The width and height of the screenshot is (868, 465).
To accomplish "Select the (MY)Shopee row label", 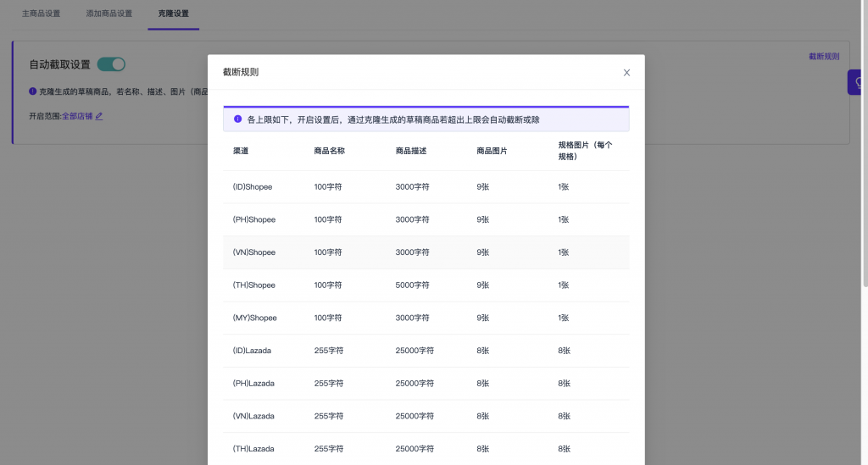I will coord(254,318).
